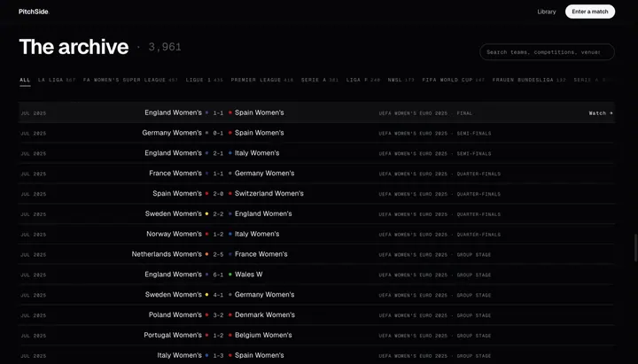Switch to FA Women's Super League tab
Screen dimensions: 638x364
pyautogui.click(x=130, y=80)
